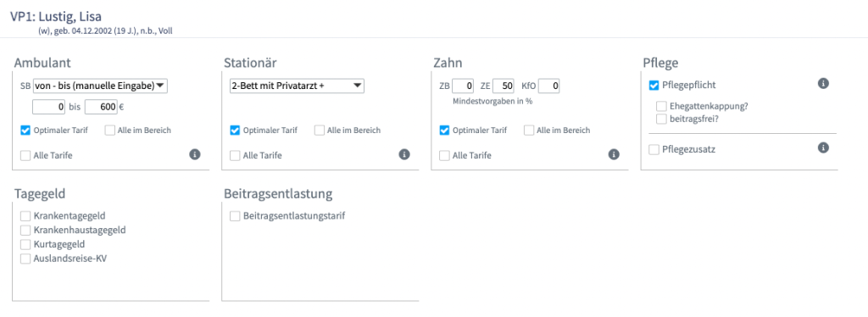
Task: Expand the 2-Bett mit Privatarzt dropdown
Action: [297, 86]
